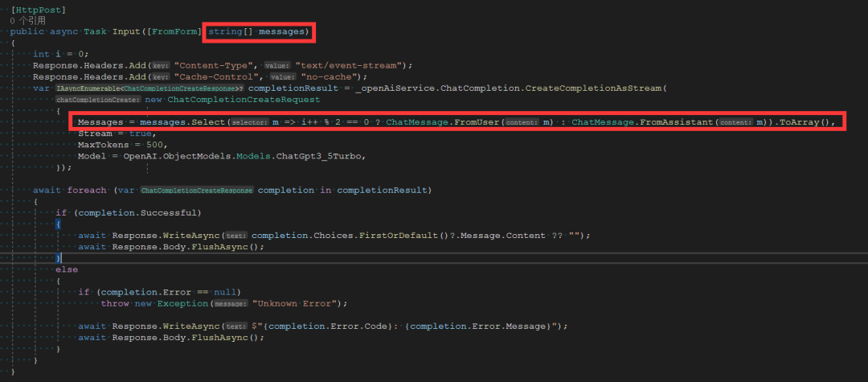
Task: Click the 'message:' parameter hint
Action: point(230,303)
